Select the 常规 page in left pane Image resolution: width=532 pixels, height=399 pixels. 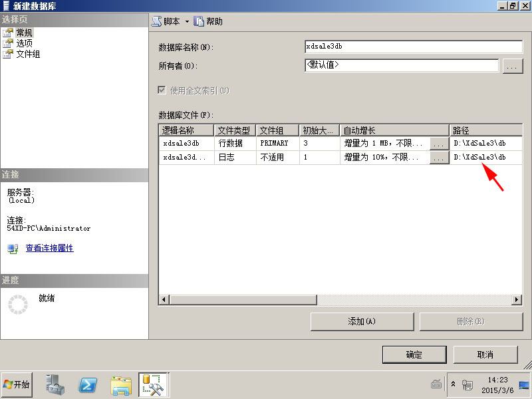coord(24,32)
